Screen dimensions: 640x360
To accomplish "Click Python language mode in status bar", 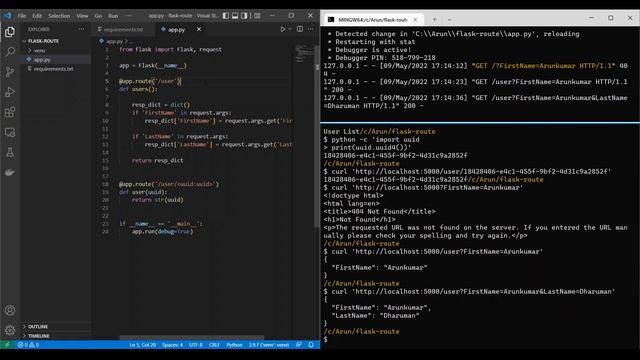I will 234,345.
